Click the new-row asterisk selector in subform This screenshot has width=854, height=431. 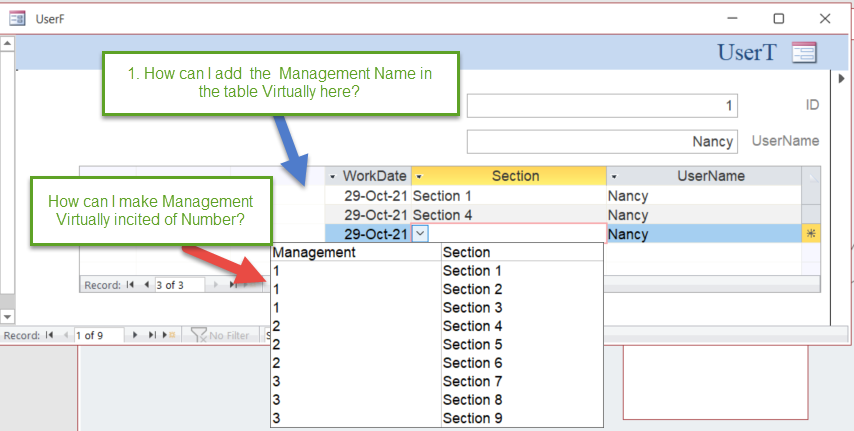811,234
